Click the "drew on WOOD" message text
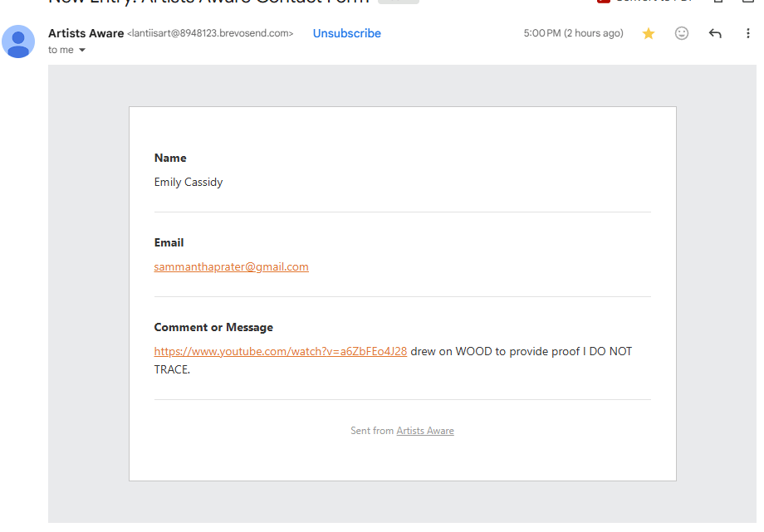Screen dimensions: 764x532 point(451,351)
